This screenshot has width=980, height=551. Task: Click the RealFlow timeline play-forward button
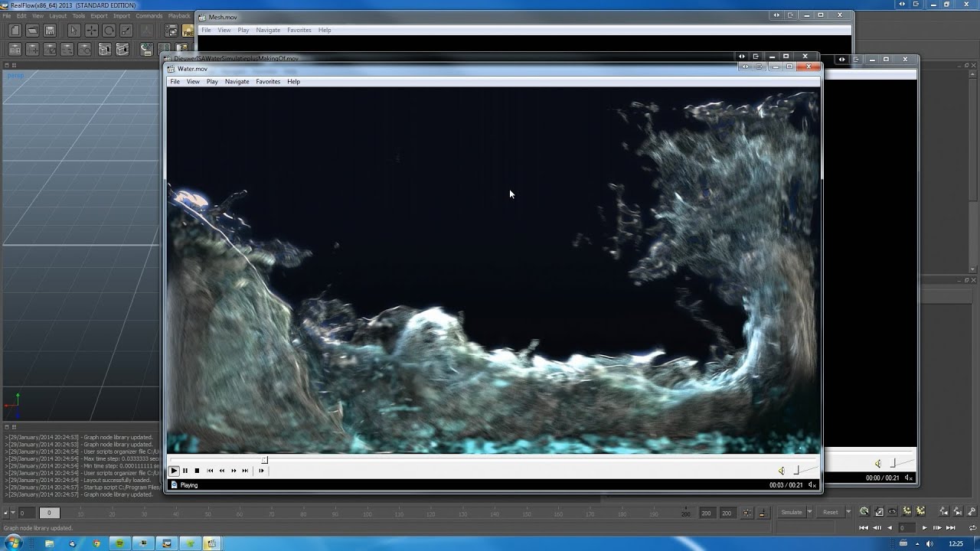924,527
